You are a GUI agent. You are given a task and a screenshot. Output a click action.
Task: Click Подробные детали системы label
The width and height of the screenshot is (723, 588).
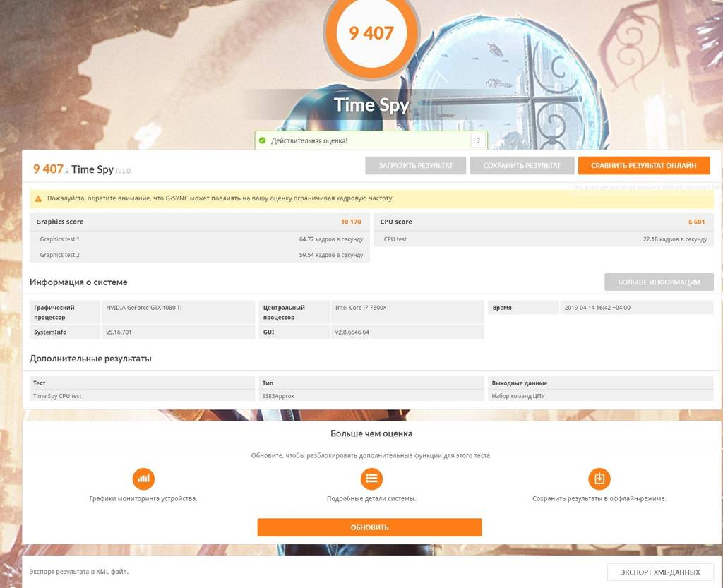coord(371,498)
